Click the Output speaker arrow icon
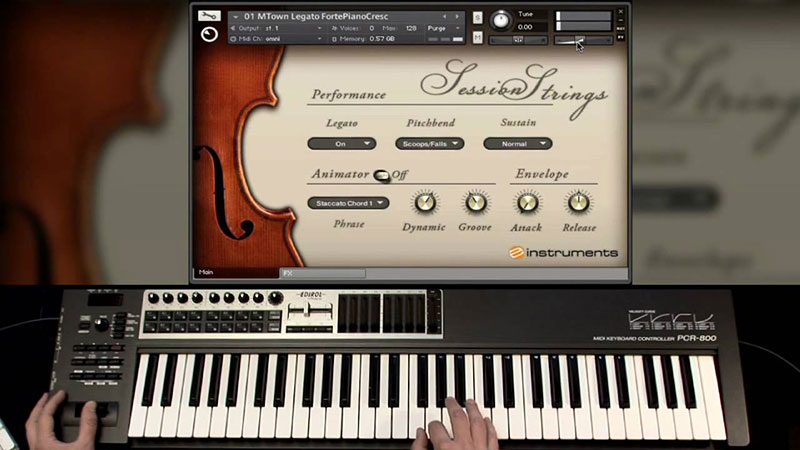Image resolution: width=800 pixels, height=450 pixels. point(233,28)
